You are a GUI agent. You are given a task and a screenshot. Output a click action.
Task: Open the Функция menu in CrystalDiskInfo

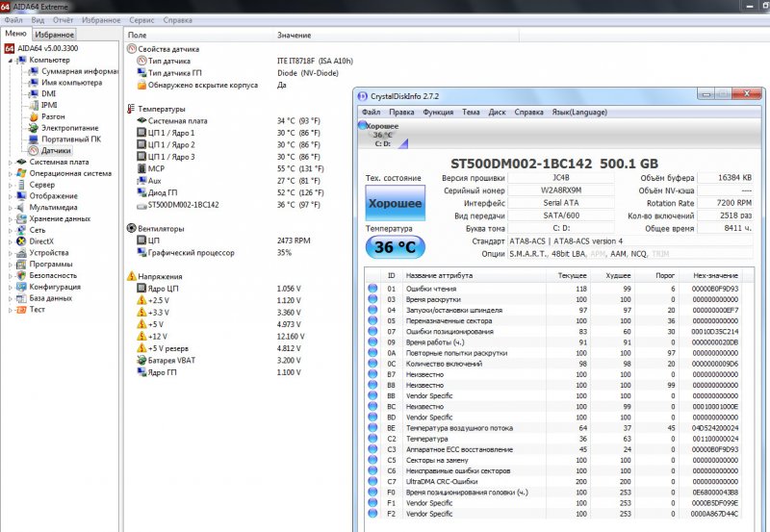(438, 112)
